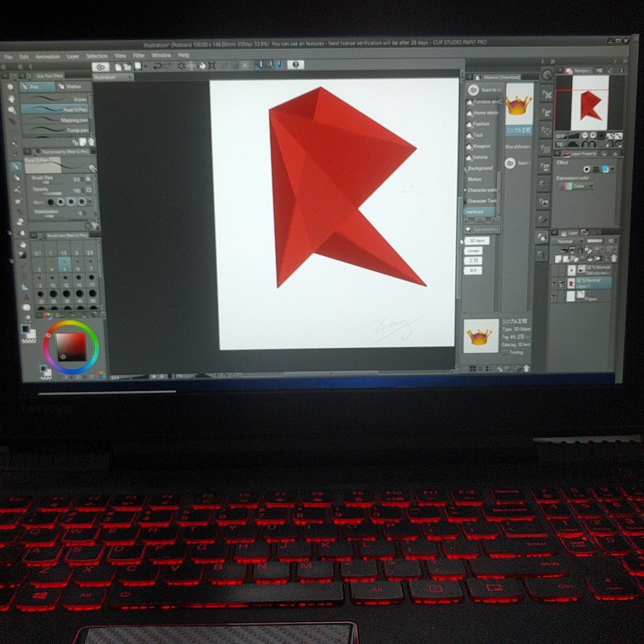This screenshot has width=644, height=644.
Task: Switch to the Marker sub tool tab
Action: pos(71,87)
